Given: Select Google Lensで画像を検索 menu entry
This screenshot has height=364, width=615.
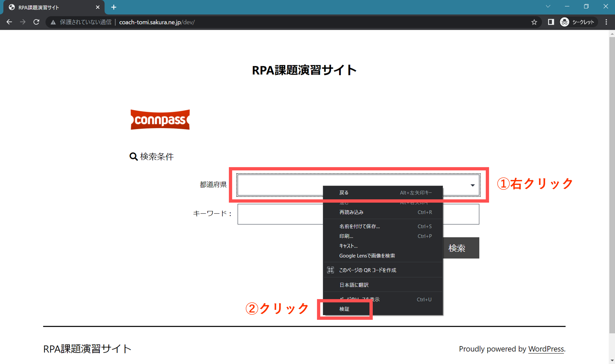Looking at the screenshot, I should click(x=383, y=256).
